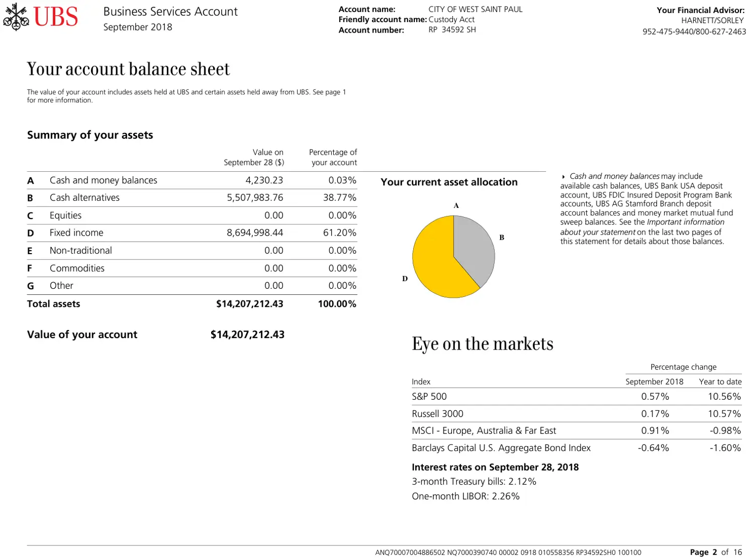Click the 38.77% percentage for Cash alternatives
Image resolution: width=749 pixels, height=560 pixels.
click(340, 198)
